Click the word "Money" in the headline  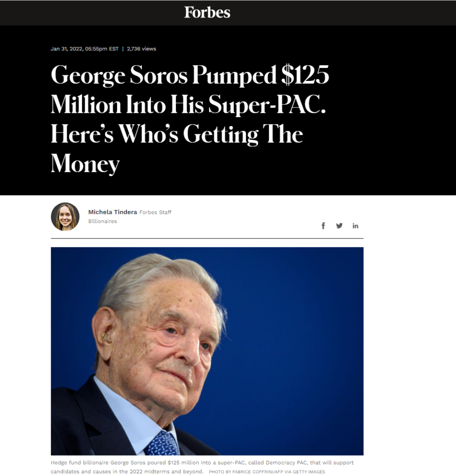coord(85,164)
